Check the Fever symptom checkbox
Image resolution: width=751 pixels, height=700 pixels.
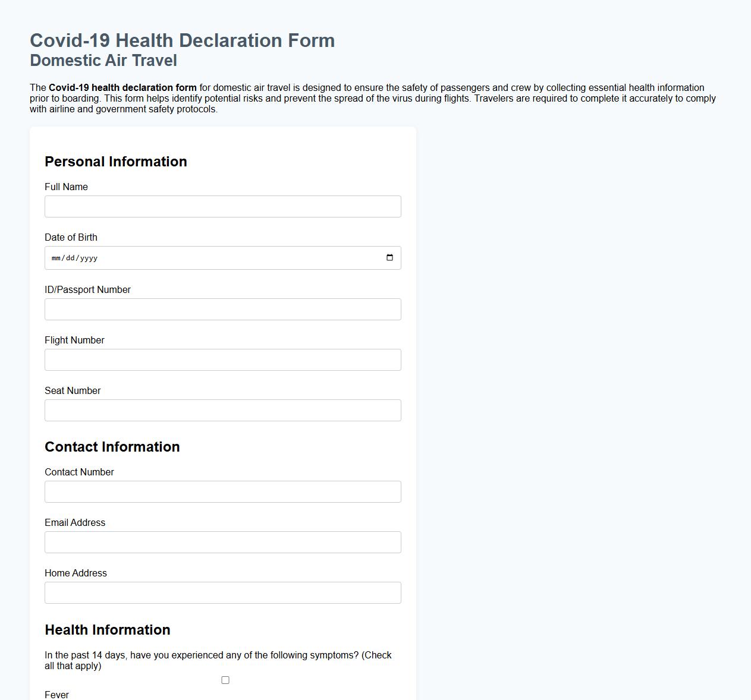coord(225,679)
